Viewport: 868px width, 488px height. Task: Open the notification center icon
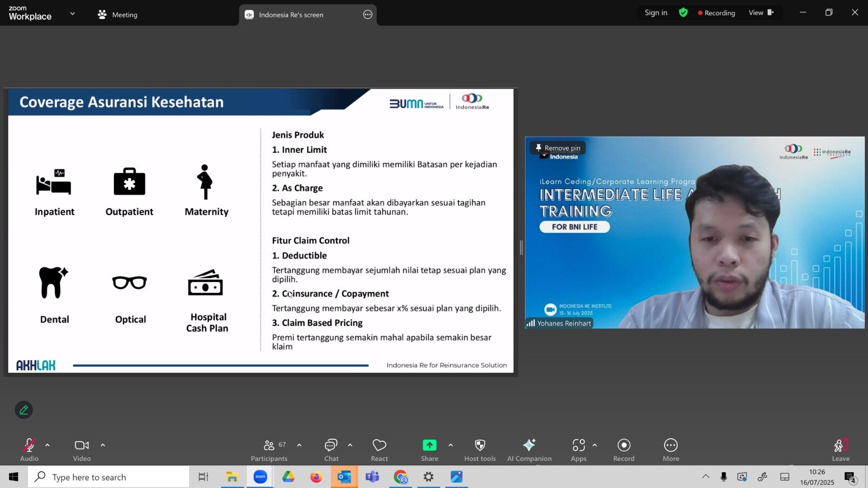tap(850, 477)
